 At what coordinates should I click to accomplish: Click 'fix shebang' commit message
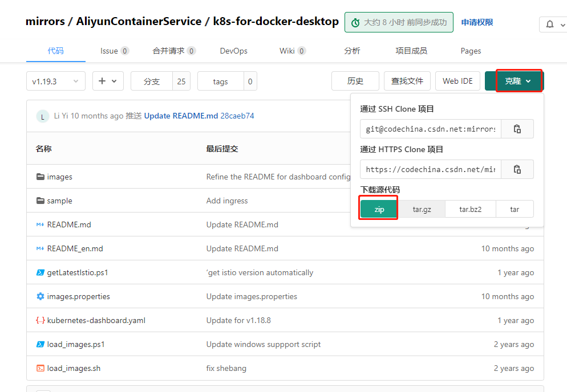click(226, 368)
